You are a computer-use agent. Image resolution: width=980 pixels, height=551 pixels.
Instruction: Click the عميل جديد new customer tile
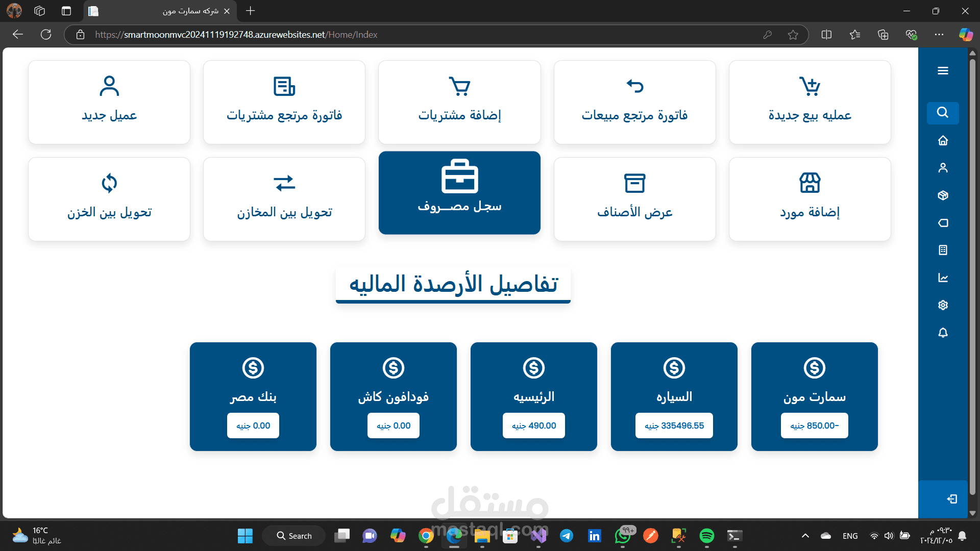[x=109, y=102]
